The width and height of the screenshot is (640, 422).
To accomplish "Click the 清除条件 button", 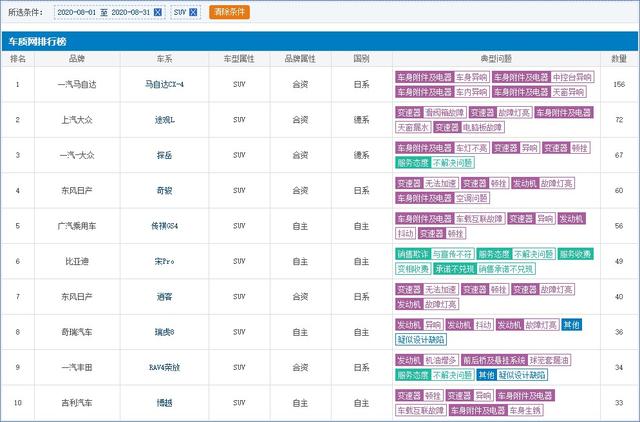I will coord(229,12).
